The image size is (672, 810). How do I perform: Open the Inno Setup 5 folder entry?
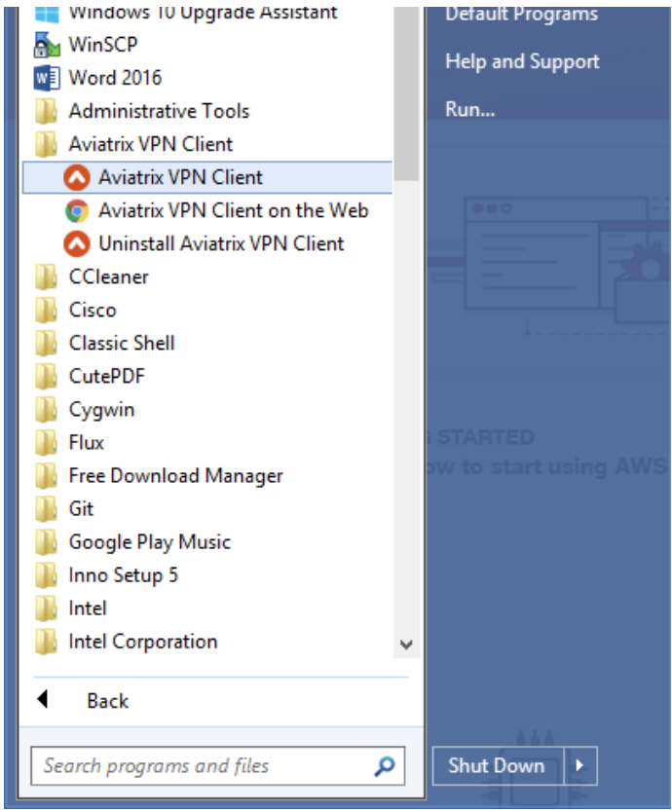click(124, 575)
